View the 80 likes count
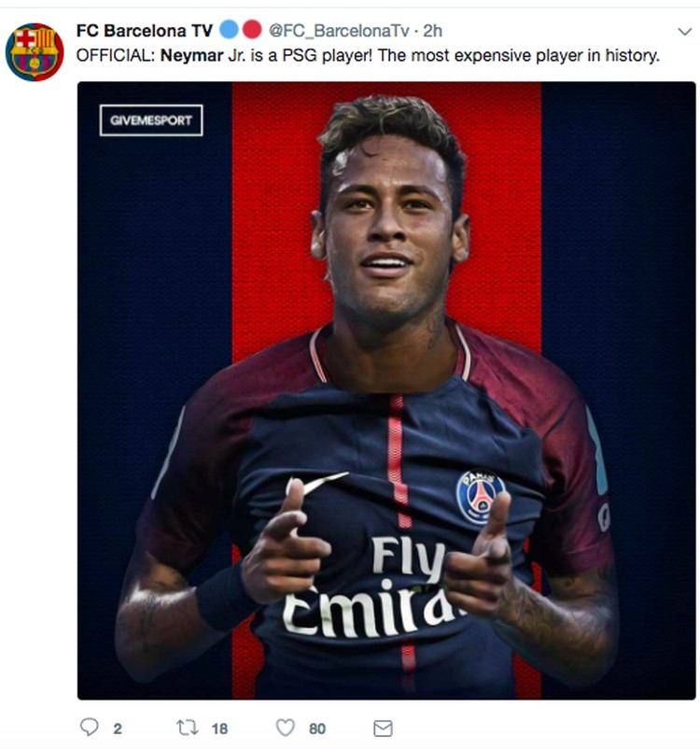The height and width of the screenshot is (749, 700). click(317, 729)
